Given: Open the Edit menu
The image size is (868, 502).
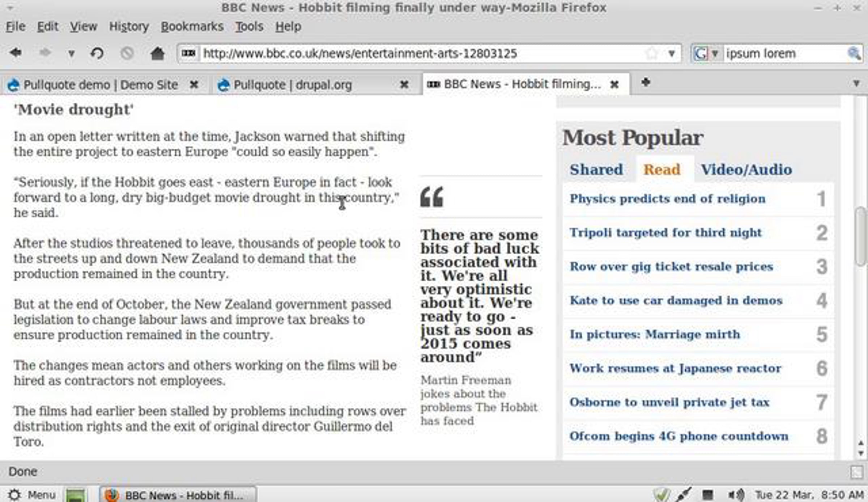Looking at the screenshot, I should click(47, 26).
